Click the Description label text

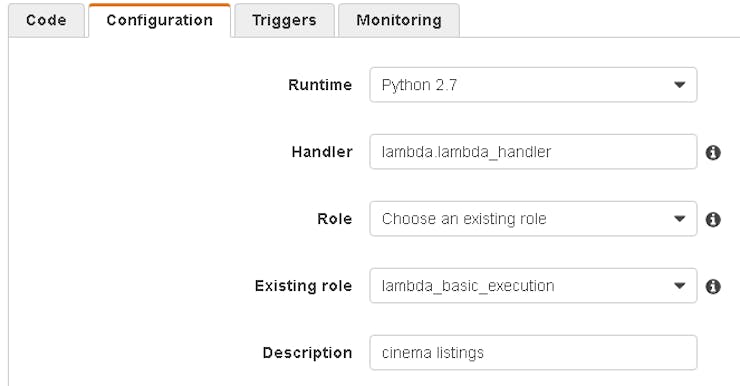click(x=307, y=353)
